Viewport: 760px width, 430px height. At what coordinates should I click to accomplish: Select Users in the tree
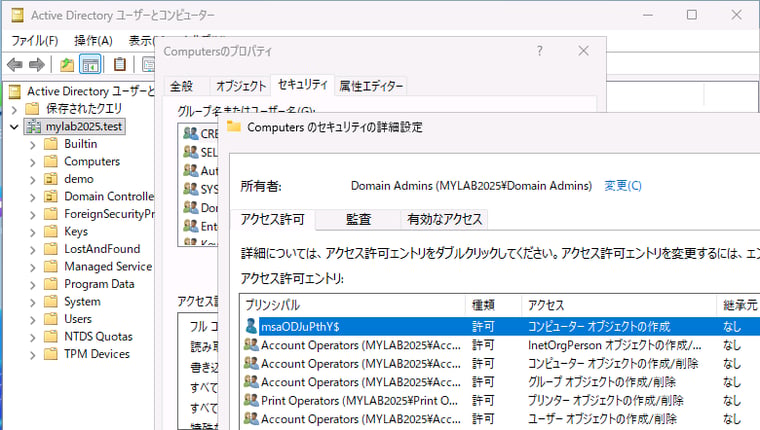(78, 319)
